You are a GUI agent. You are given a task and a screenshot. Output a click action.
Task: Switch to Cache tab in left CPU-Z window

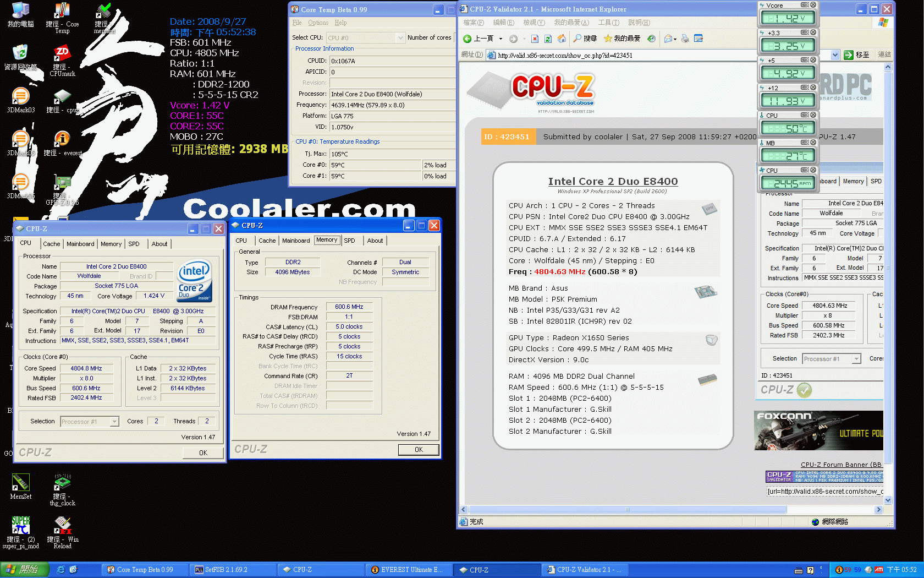52,244
